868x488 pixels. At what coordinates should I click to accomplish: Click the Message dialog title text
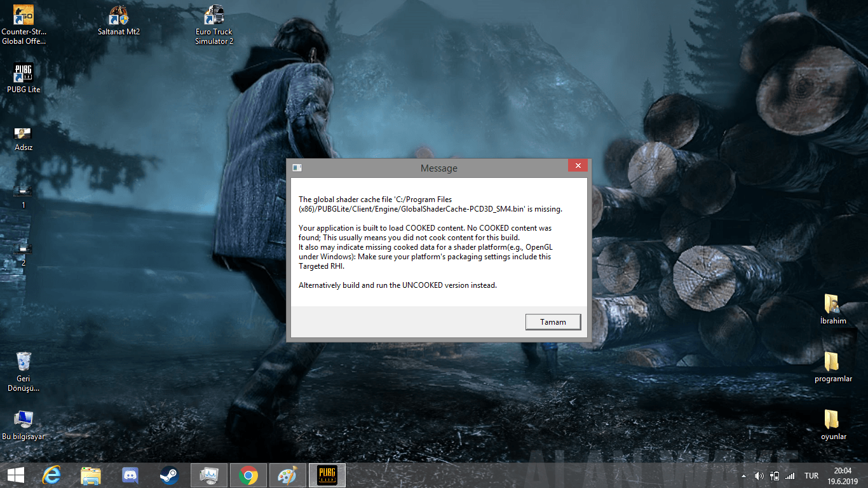pos(438,168)
